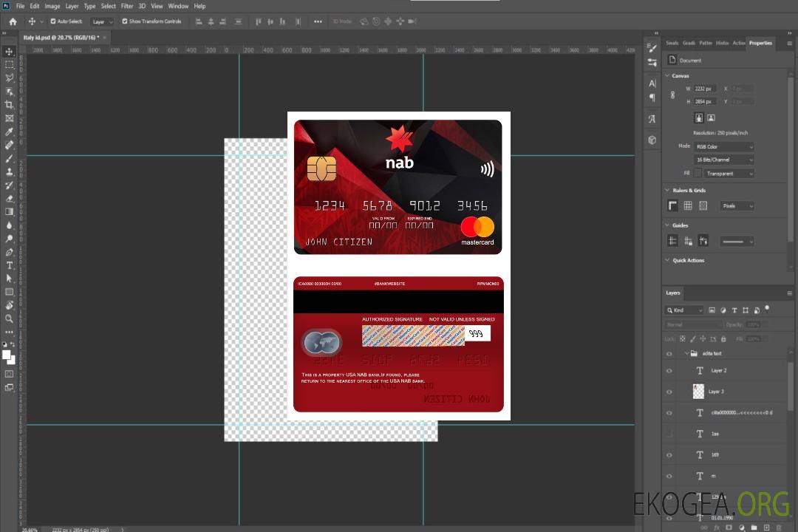Select the Horizontal Type tool
This screenshot has width=798, height=532.
[x=9, y=265]
